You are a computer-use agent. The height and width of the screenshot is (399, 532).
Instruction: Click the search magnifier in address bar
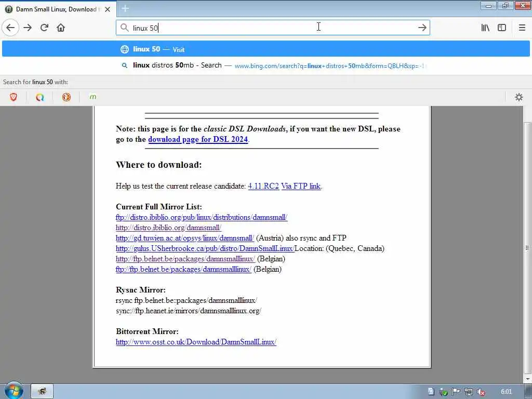pos(125,28)
